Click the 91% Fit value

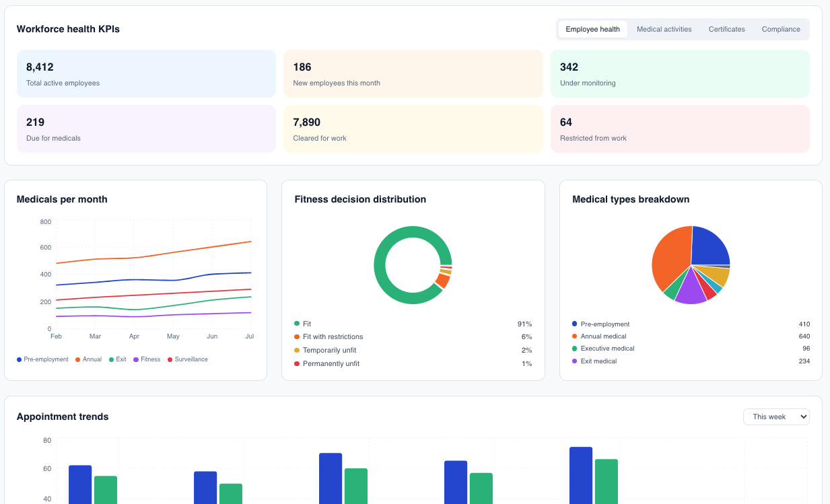tap(524, 324)
